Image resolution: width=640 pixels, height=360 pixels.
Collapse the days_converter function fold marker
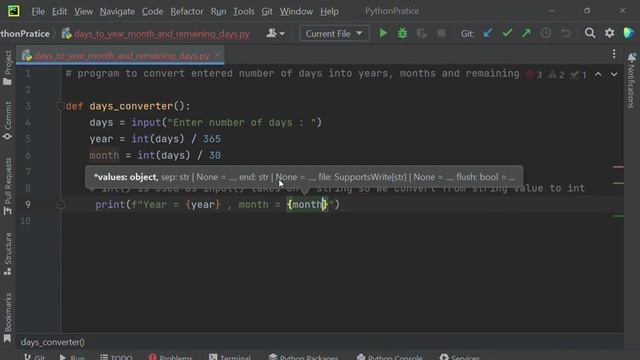(x=60, y=107)
